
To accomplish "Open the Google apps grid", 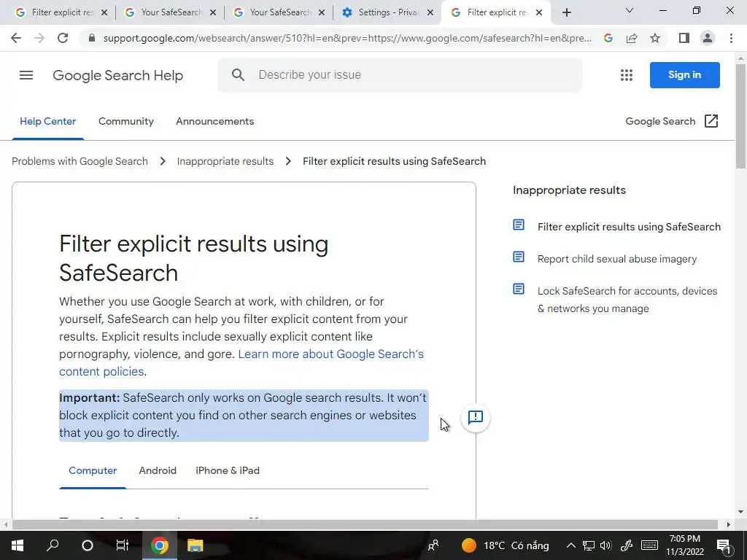I will point(627,75).
